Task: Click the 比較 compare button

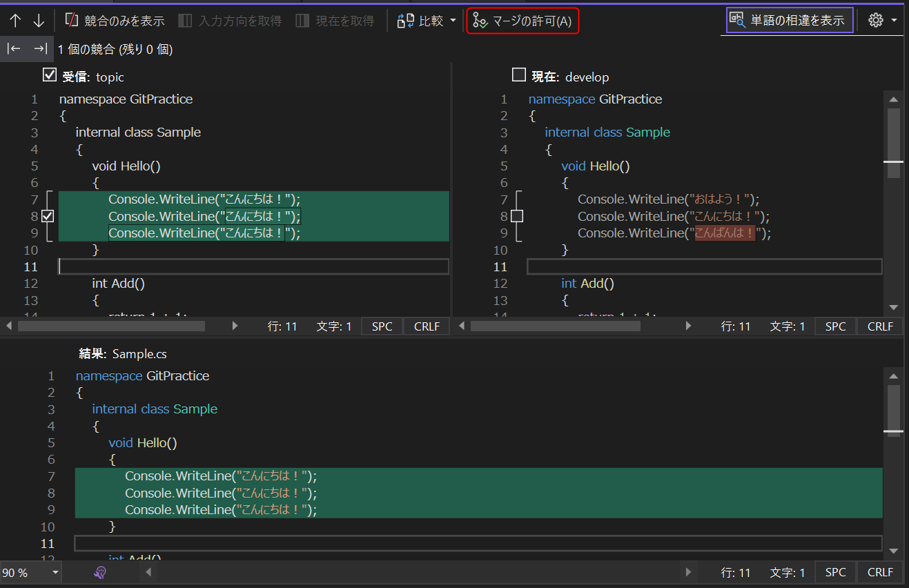Action: click(x=420, y=21)
